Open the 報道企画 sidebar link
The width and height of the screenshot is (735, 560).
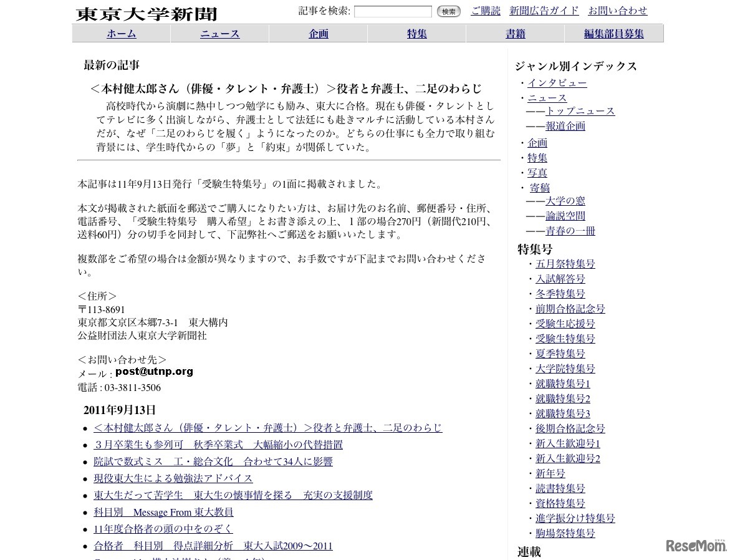565,126
